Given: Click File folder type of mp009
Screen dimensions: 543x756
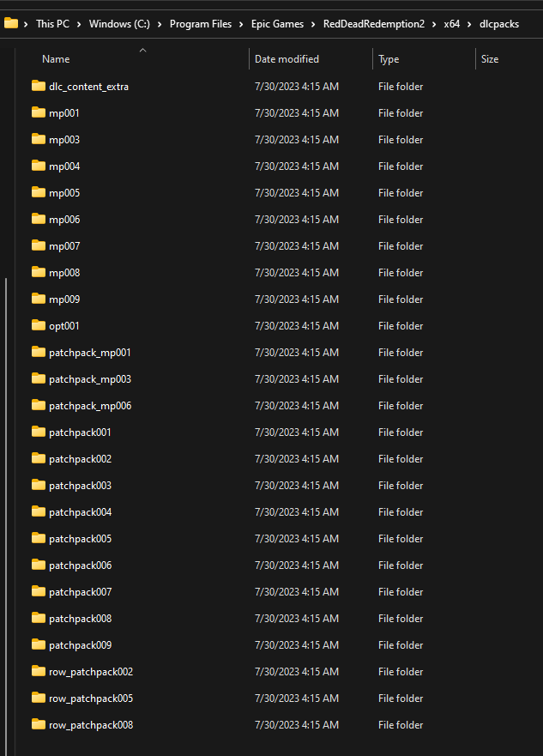Looking at the screenshot, I should (401, 299).
